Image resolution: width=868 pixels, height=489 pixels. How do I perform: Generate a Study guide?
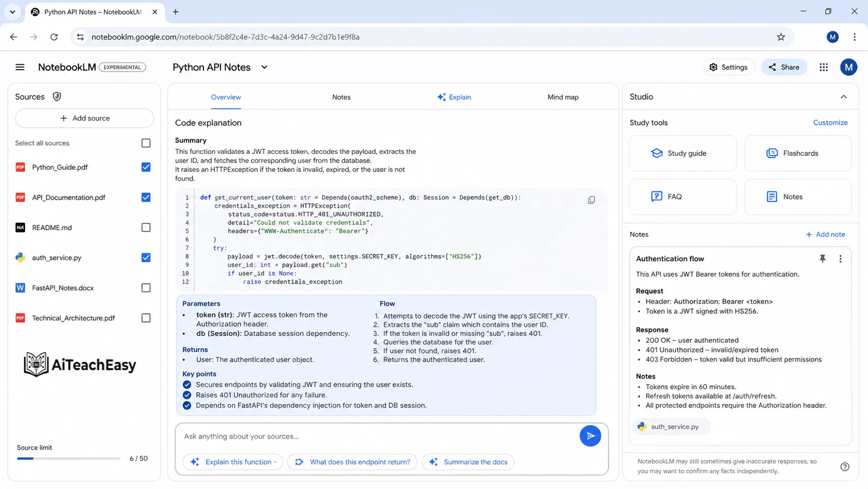683,153
